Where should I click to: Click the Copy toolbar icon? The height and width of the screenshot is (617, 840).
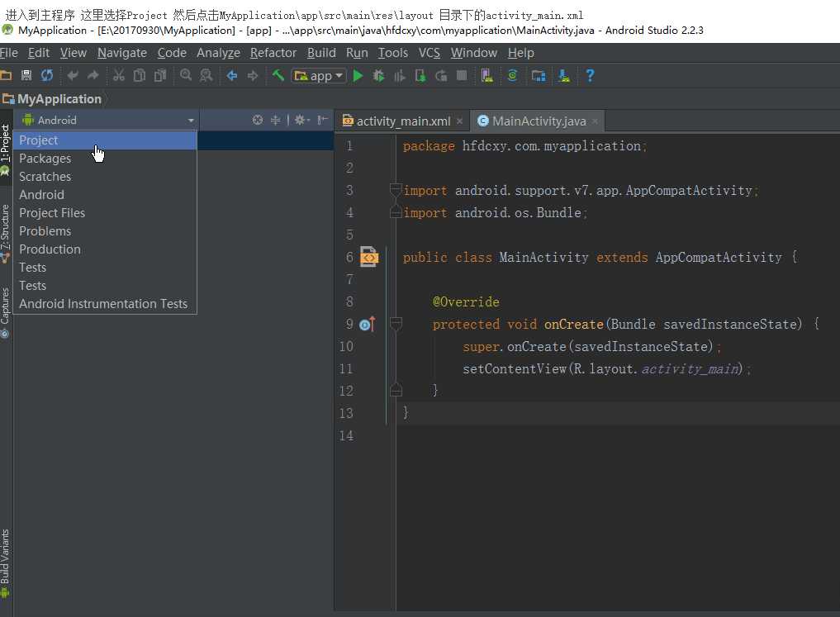(x=140, y=75)
